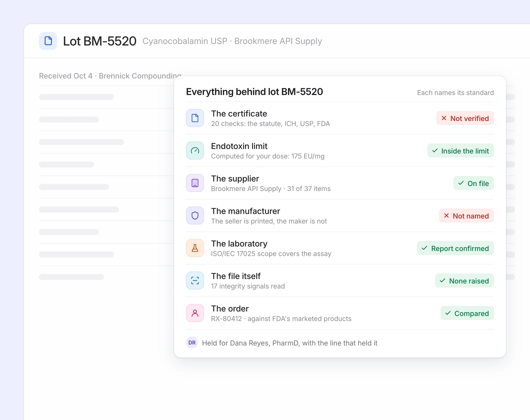Click the laboratory flask icon

(195, 248)
